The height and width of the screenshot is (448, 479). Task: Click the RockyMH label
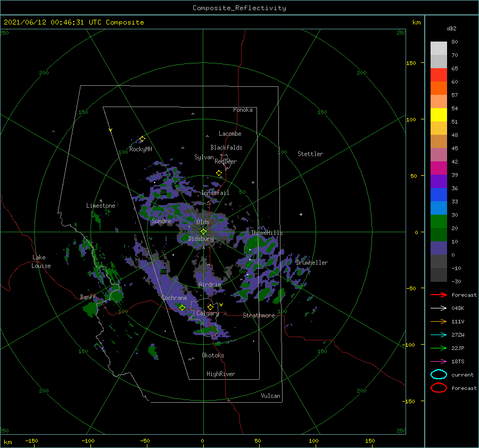point(141,149)
